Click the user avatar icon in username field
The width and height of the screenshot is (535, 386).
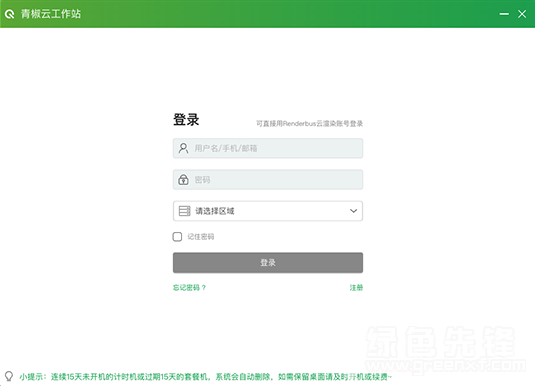click(183, 148)
